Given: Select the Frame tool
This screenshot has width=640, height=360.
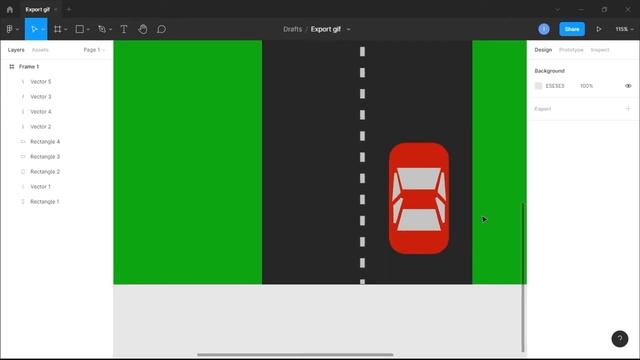Looking at the screenshot, I should (58, 29).
